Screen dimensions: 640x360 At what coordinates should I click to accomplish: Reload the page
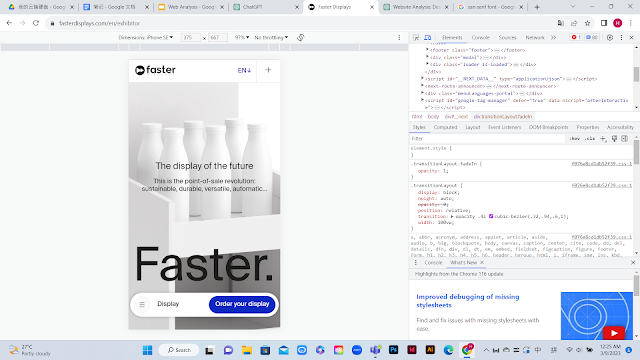tap(36, 23)
